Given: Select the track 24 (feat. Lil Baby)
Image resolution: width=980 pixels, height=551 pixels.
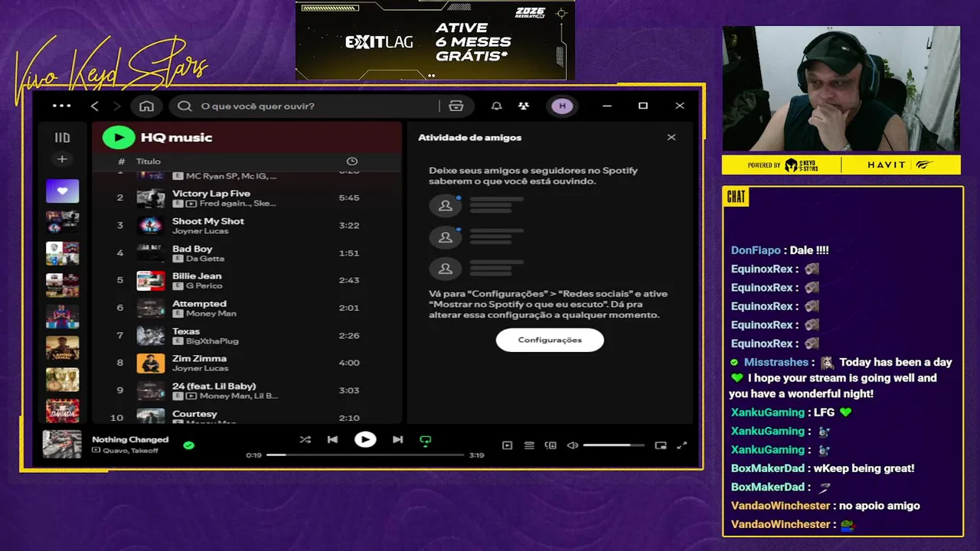Looking at the screenshot, I should [x=214, y=386].
